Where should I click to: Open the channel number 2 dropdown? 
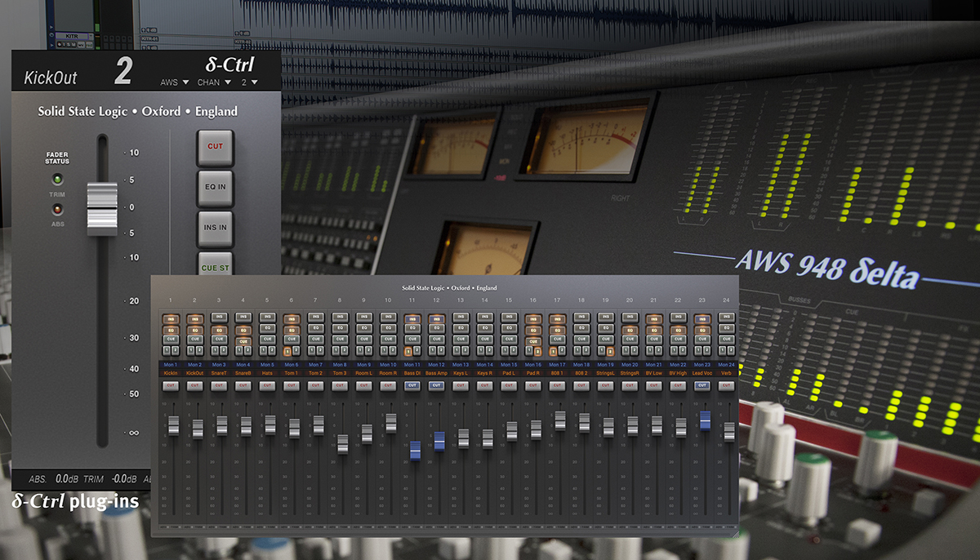tap(248, 82)
